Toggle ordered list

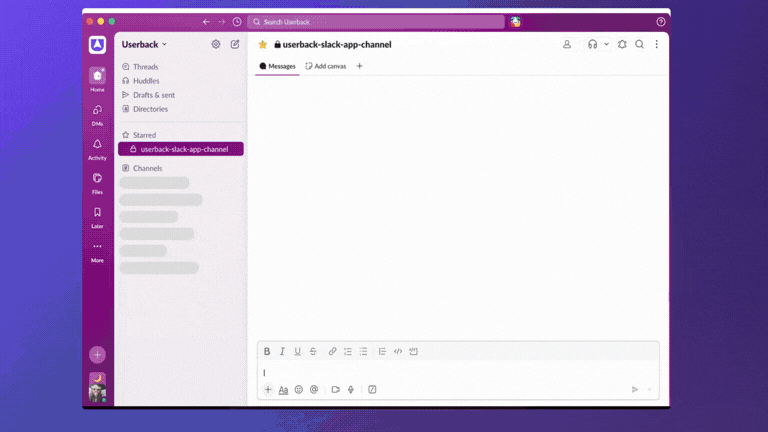[x=348, y=351]
